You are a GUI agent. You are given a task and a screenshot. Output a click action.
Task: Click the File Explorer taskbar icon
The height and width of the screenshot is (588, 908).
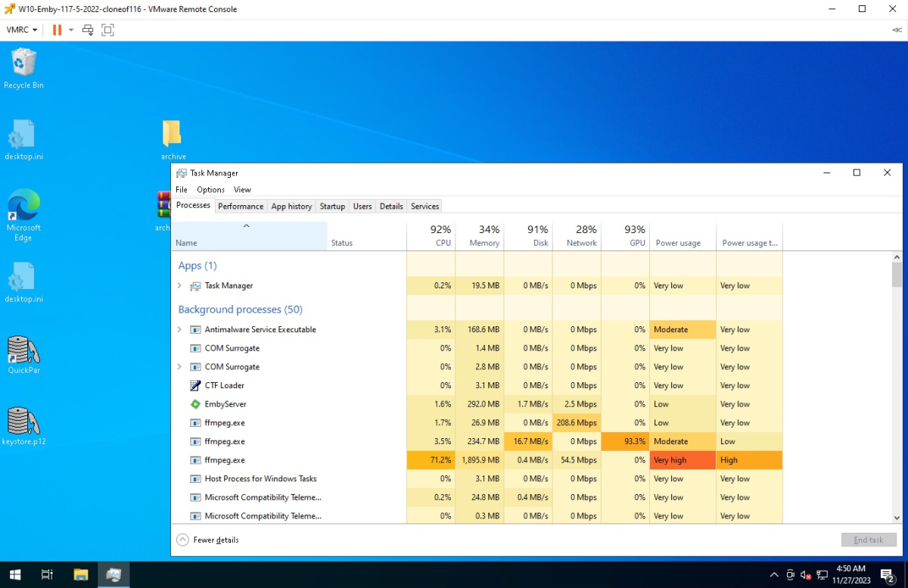(81, 574)
